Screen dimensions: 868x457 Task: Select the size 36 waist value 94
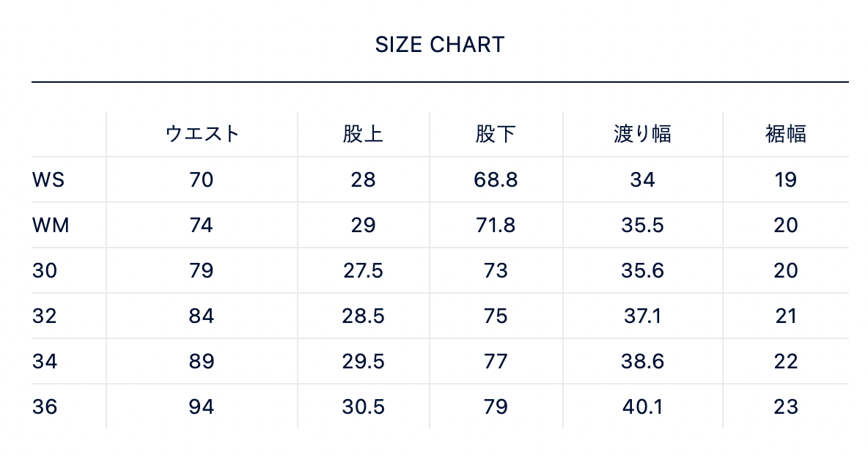click(x=202, y=406)
